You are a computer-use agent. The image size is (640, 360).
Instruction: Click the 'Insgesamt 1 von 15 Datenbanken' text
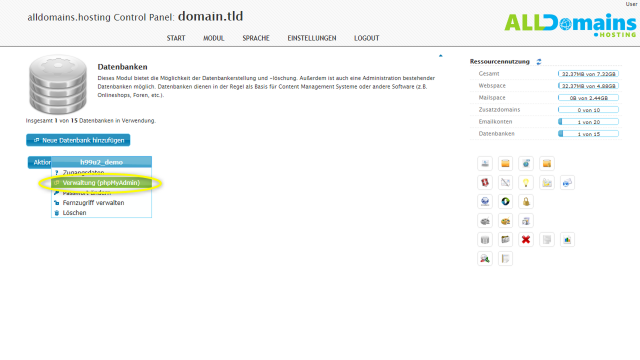(91, 121)
